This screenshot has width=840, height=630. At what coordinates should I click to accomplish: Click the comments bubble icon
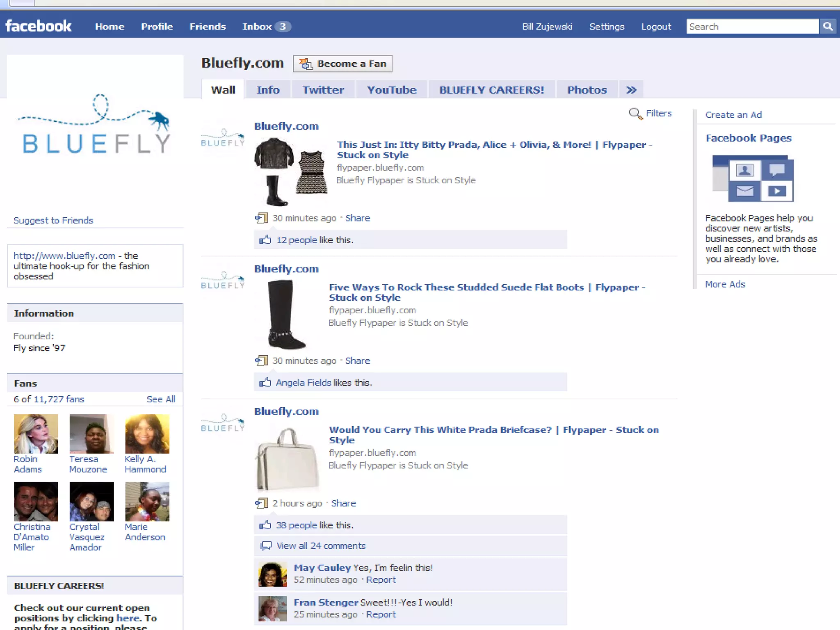266,546
